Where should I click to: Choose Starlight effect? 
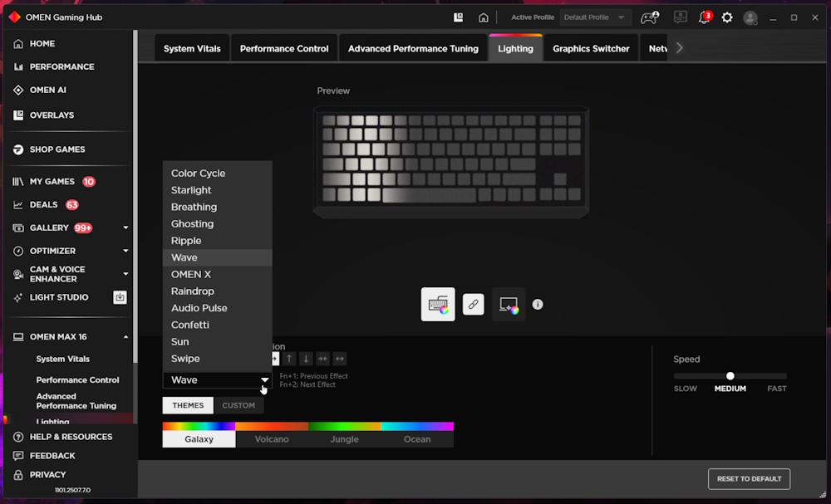tap(217, 190)
